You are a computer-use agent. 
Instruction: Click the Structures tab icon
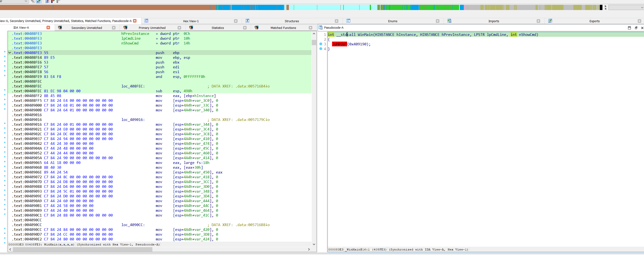point(247,21)
